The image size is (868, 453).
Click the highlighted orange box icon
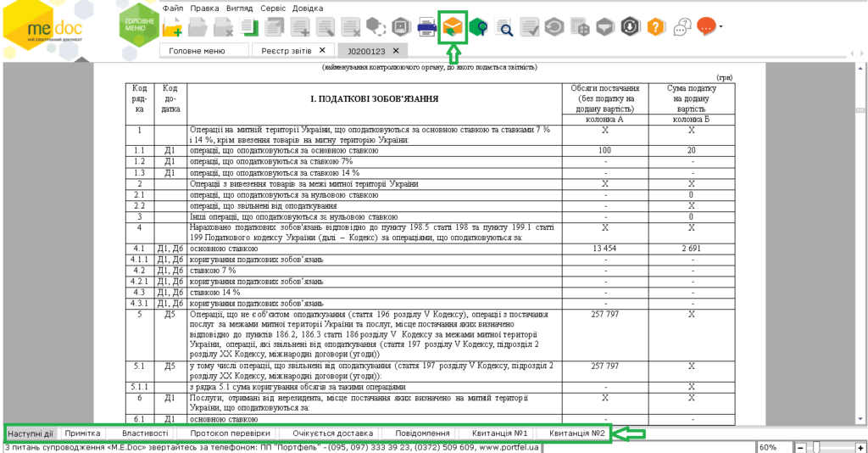(453, 28)
